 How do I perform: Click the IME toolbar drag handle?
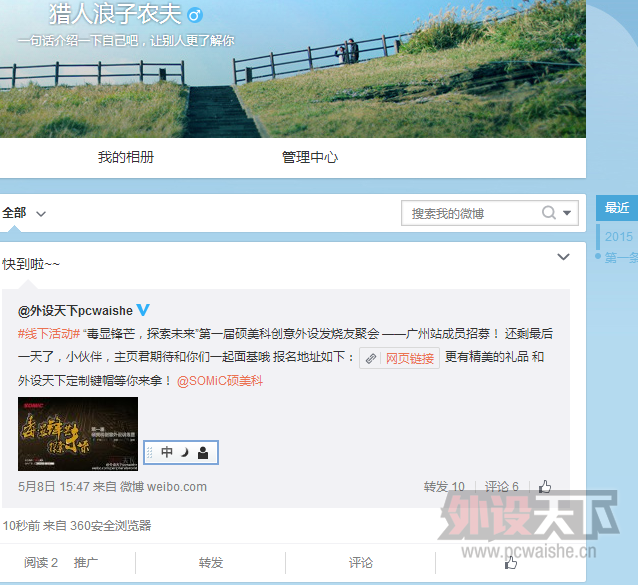[150, 452]
